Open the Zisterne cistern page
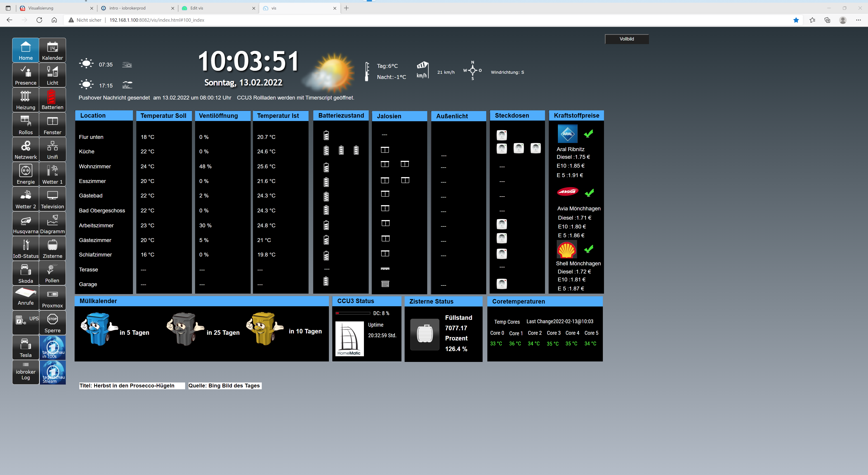 [52, 248]
